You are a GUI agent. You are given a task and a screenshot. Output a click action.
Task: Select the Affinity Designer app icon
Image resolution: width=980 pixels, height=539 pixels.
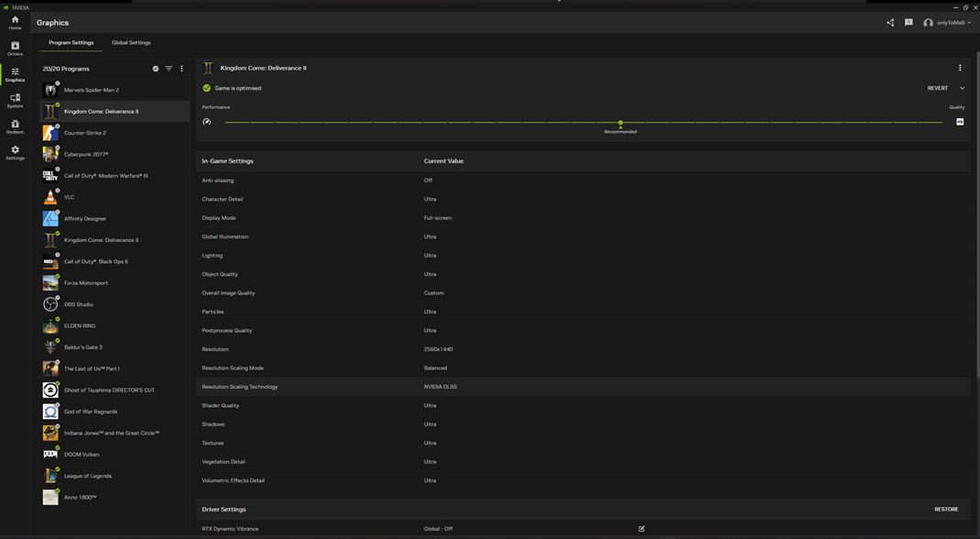coord(50,219)
